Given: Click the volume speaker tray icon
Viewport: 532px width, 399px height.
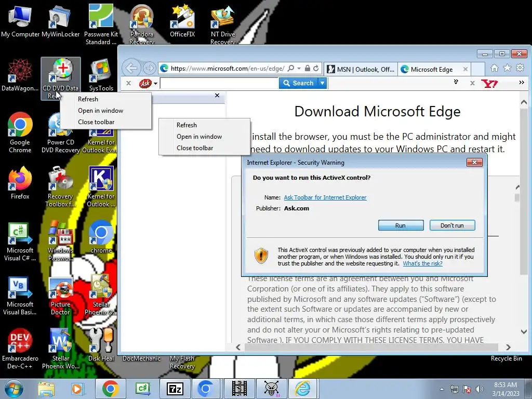Looking at the screenshot, I should [x=480, y=389].
